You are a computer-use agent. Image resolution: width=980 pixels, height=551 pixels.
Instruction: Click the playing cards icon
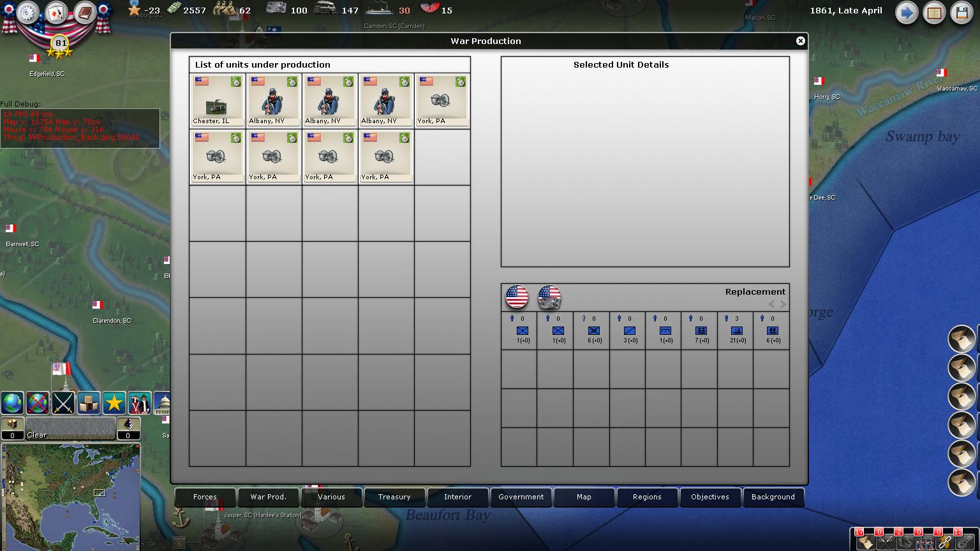(x=56, y=13)
